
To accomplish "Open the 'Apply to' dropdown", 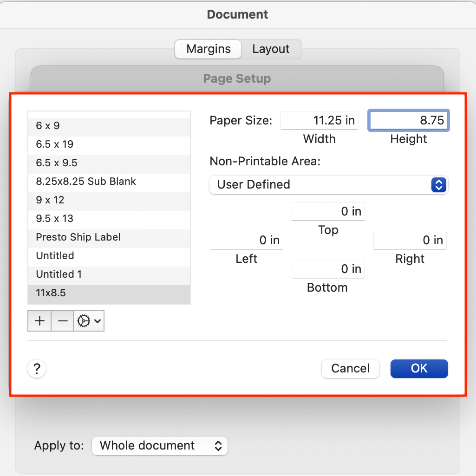I will pos(159,445).
